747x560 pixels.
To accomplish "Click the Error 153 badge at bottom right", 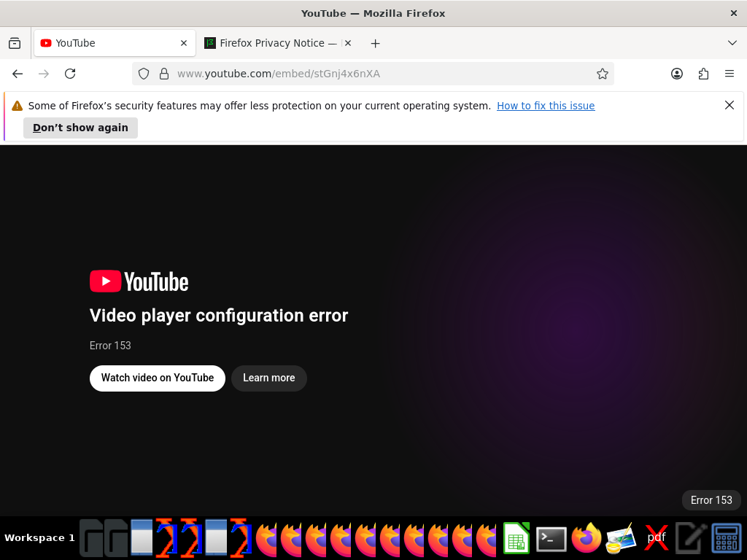I will [711, 500].
